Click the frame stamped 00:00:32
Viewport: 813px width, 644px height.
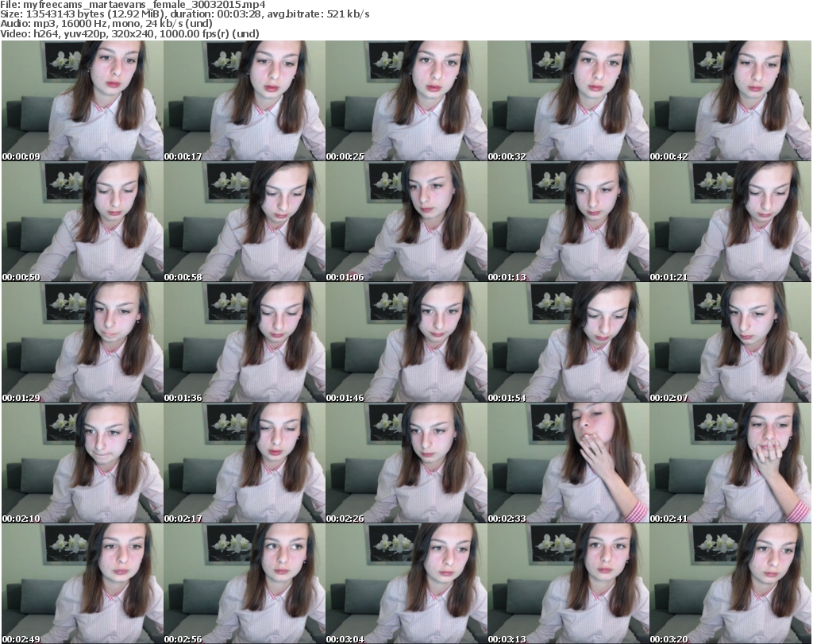pyautogui.click(x=568, y=101)
